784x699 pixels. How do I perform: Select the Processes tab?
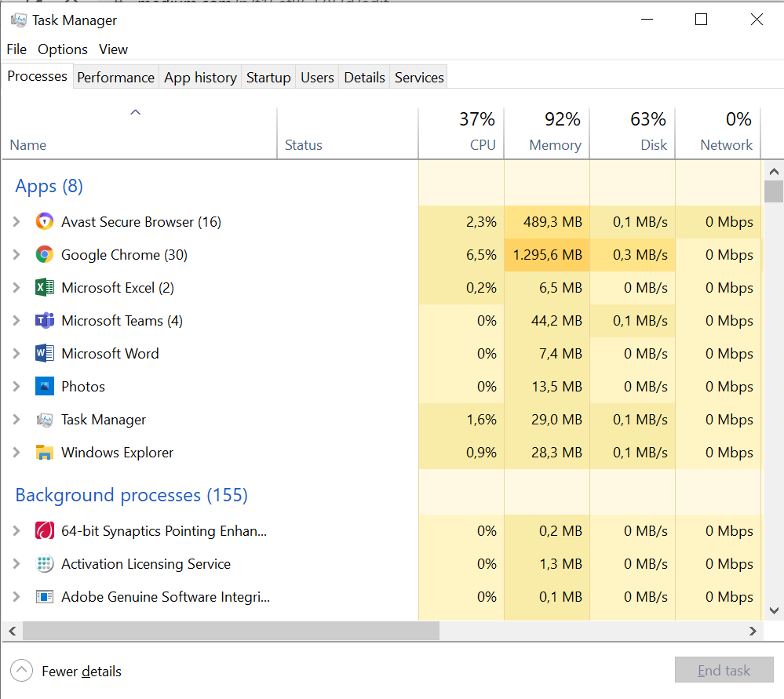coord(37,76)
